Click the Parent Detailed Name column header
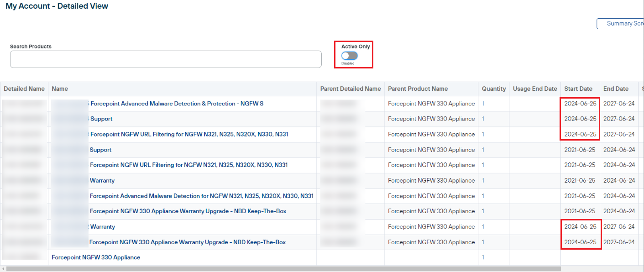 pyautogui.click(x=351, y=89)
